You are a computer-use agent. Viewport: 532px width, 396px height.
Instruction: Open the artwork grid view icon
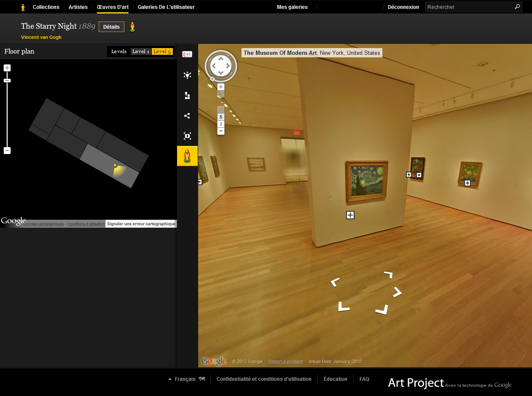187,95
